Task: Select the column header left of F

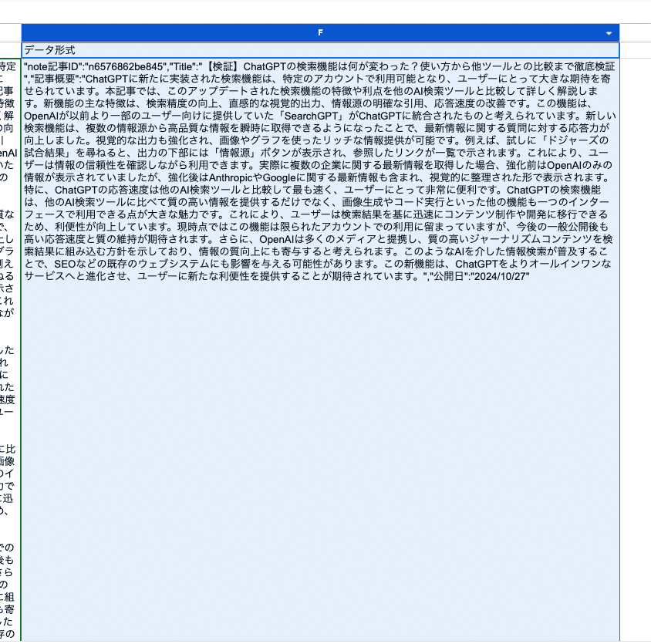Action: click(9, 33)
